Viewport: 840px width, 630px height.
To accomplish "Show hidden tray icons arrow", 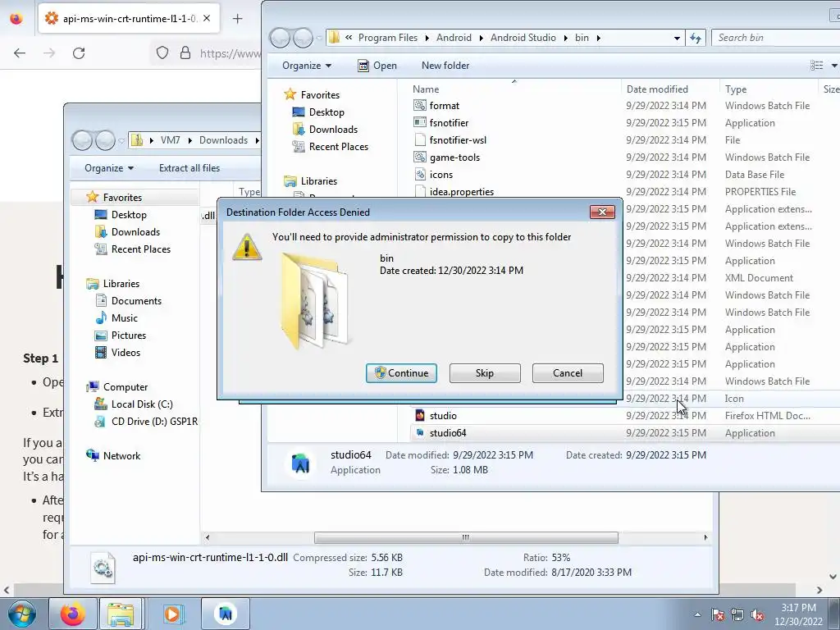I will pos(697,615).
